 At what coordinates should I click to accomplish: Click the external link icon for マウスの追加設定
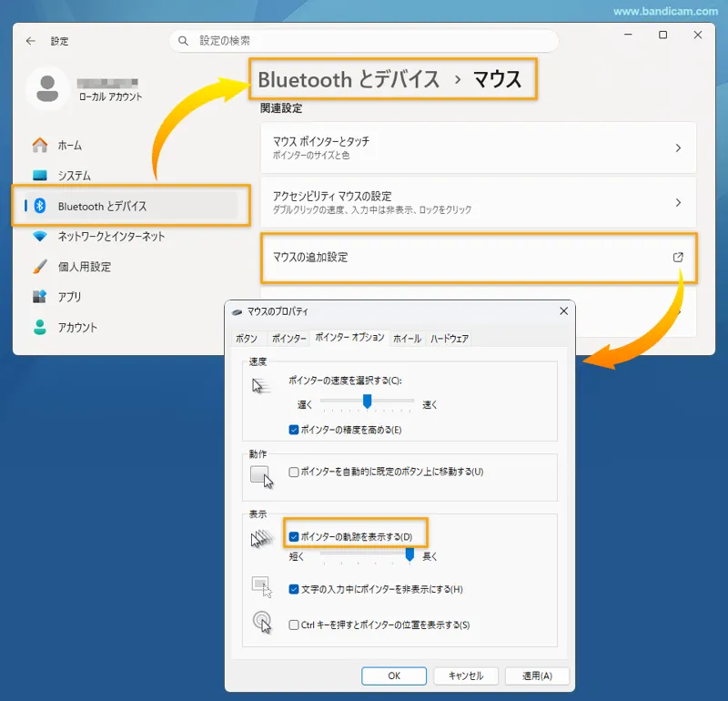678,257
